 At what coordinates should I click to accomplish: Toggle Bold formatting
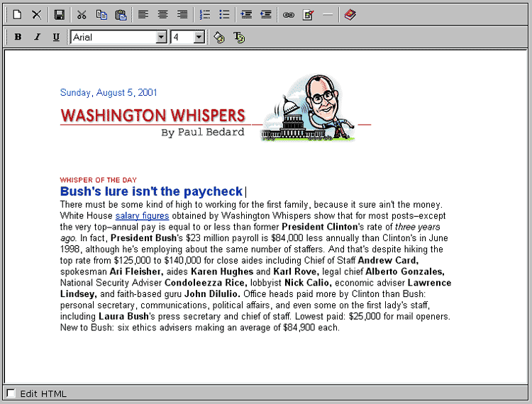pyautogui.click(x=18, y=38)
